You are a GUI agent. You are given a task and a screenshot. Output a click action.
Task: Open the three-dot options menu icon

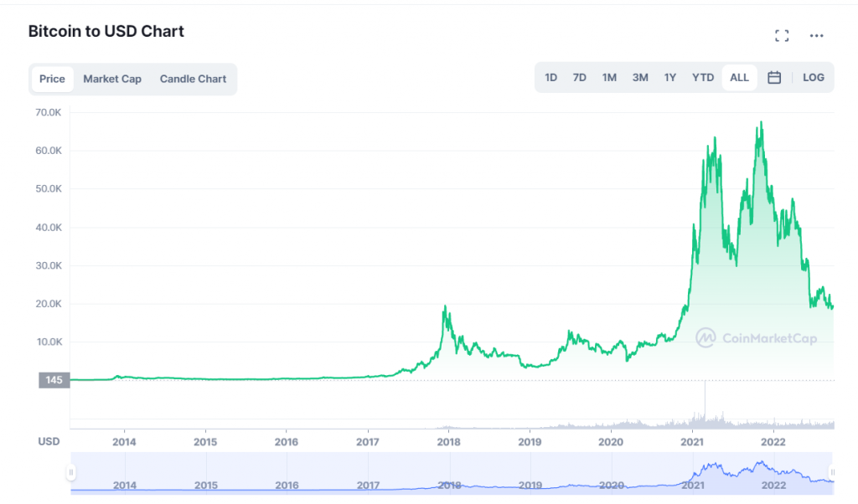pyautogui.click(x=817, y=35)
